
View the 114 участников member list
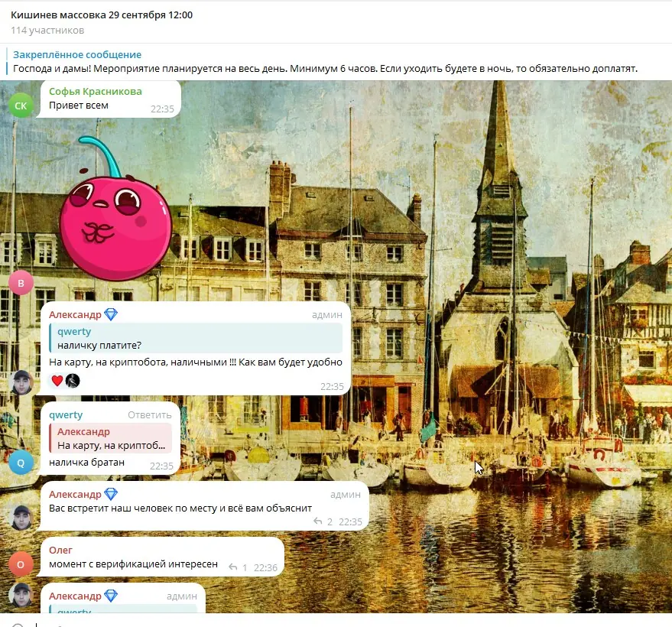point(47,31)
